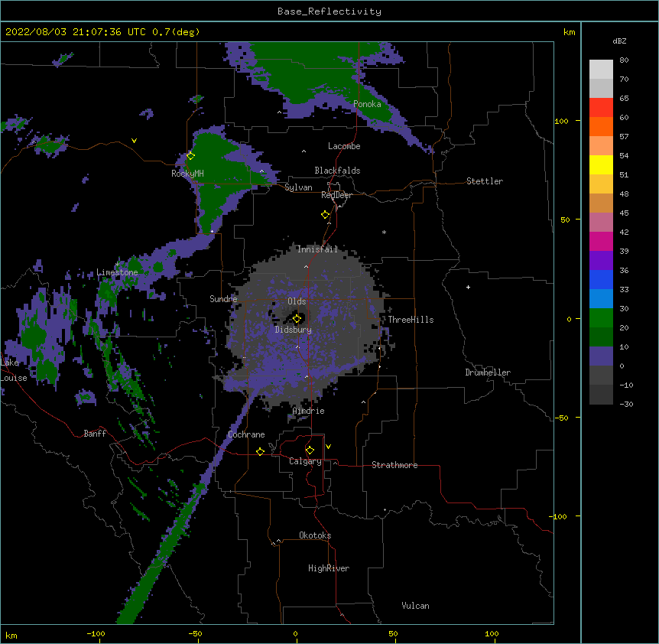659x644 pixels.
Task: Click the Ponoka city label
Action: 367,104
